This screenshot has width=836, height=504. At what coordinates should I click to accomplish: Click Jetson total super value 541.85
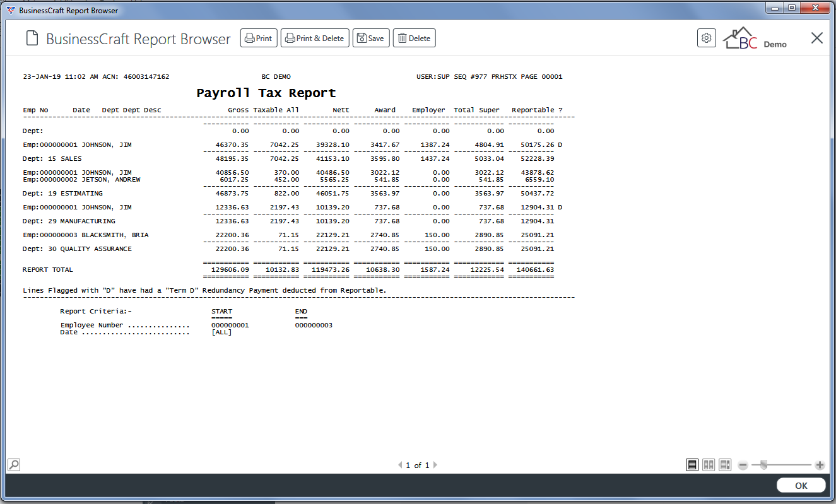tap(492, 179)
